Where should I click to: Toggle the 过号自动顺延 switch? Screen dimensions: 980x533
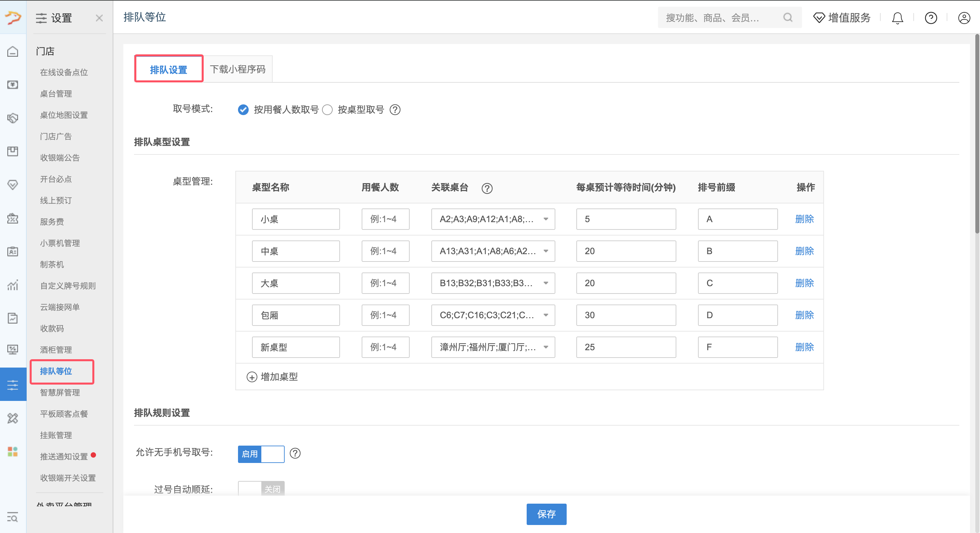[x=261, y=488]
